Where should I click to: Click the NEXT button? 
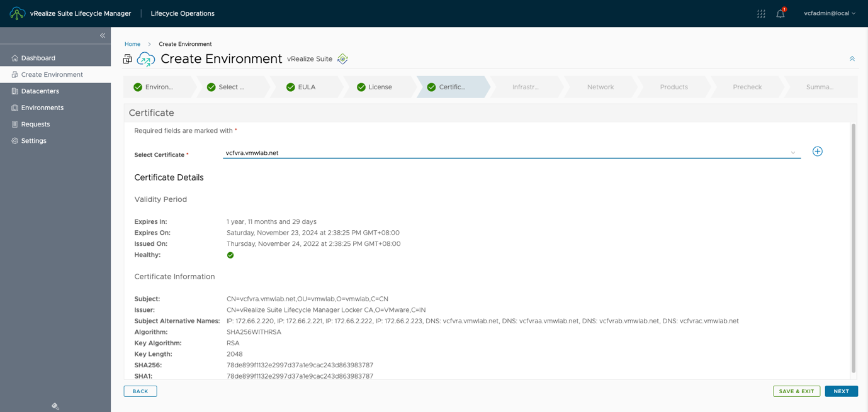842,391
